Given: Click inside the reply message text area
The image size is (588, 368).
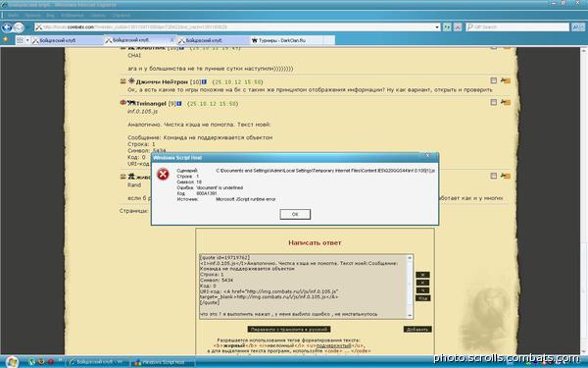Looking at the screenshot, I should [304, 287].
